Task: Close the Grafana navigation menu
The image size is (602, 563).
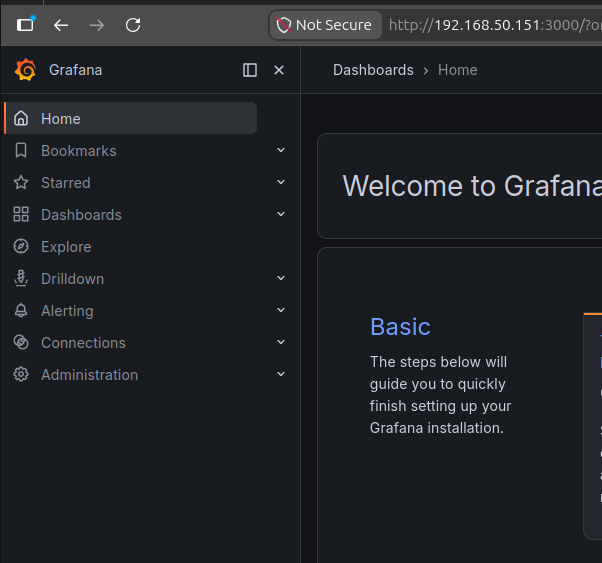Action: 279,70
